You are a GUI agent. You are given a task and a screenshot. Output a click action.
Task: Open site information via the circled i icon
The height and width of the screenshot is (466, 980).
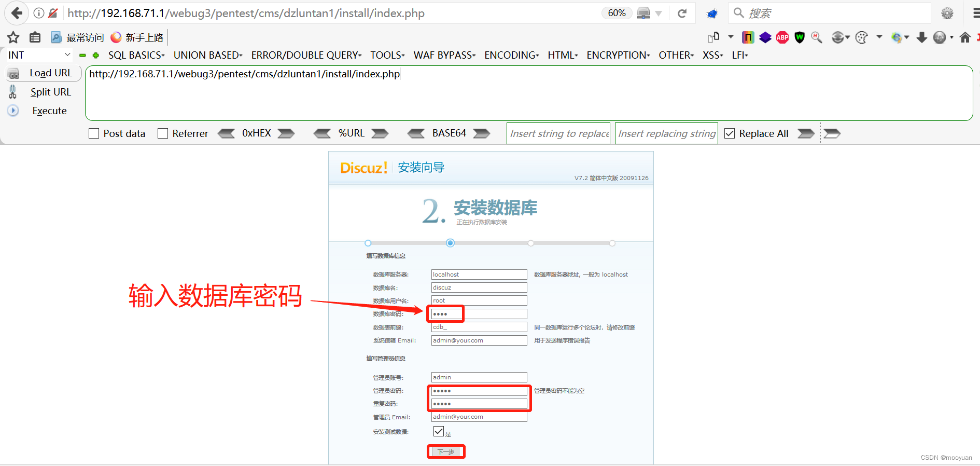pos(39,13)
